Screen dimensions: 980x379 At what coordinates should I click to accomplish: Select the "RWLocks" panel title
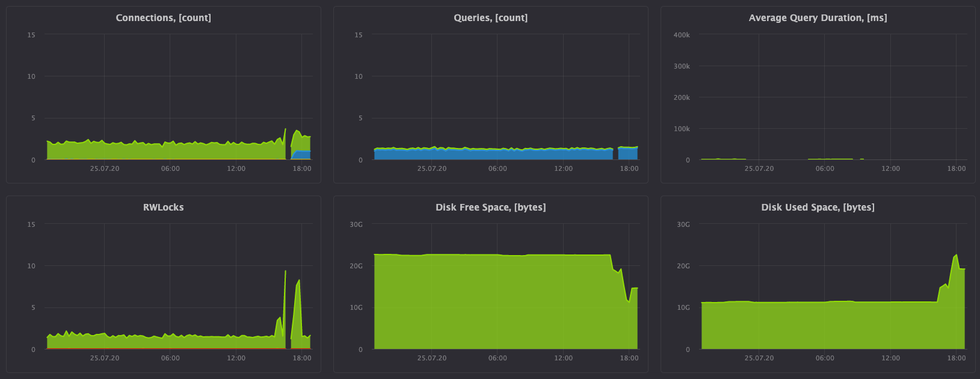[x=164, y=208]
